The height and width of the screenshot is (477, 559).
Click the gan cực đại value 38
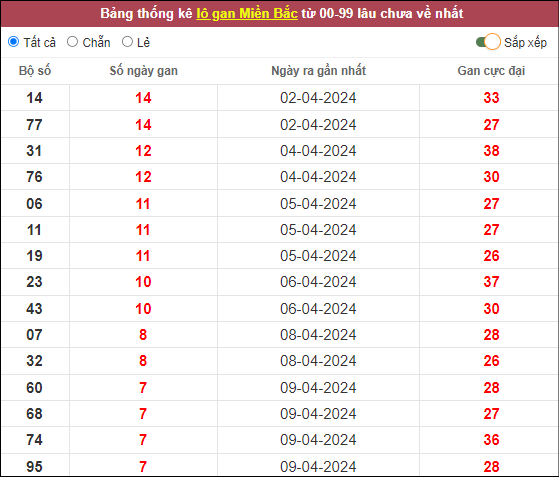coord(491,151)
